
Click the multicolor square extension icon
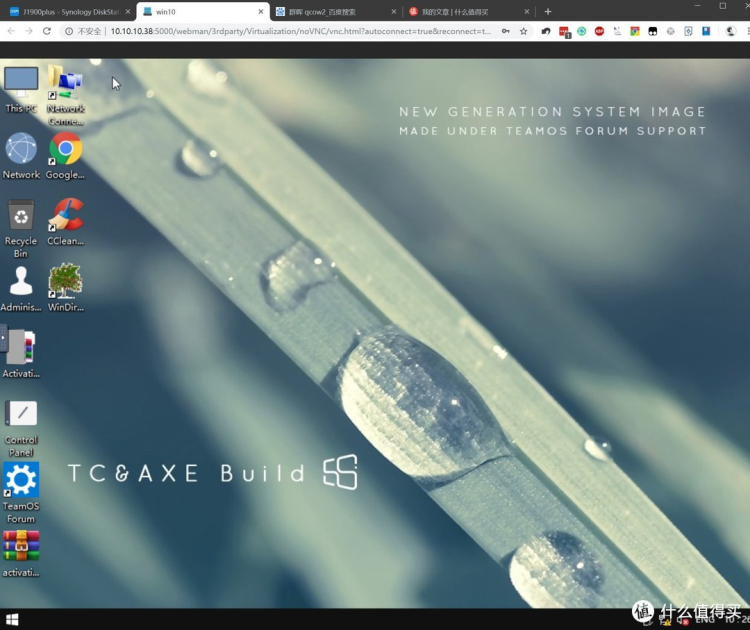click(x=635, y=31)
